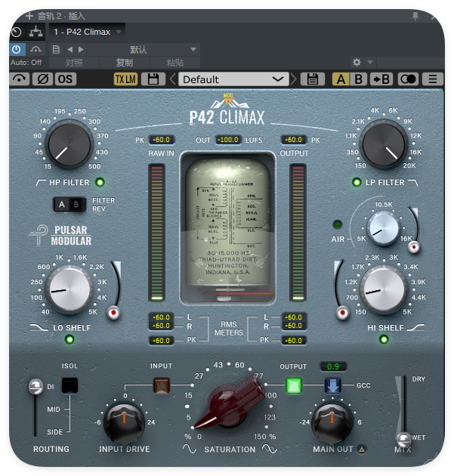Click the AIR frequency knob

(x=383, y=228)
